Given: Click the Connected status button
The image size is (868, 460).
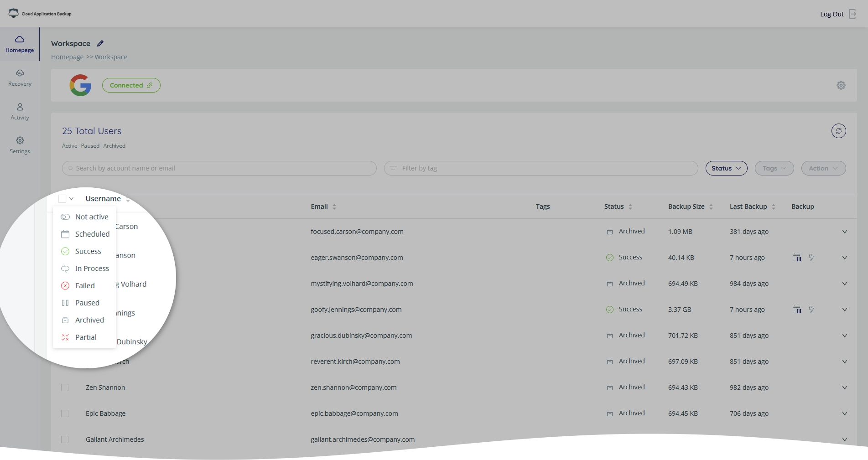Looking at the screenshot, I should [131, 85].
